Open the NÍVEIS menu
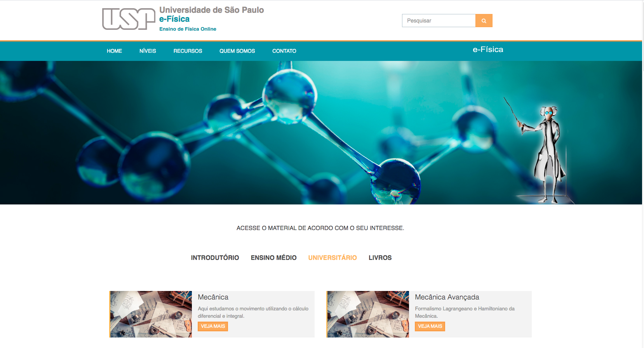644x348 pixels. click(148, 51)
